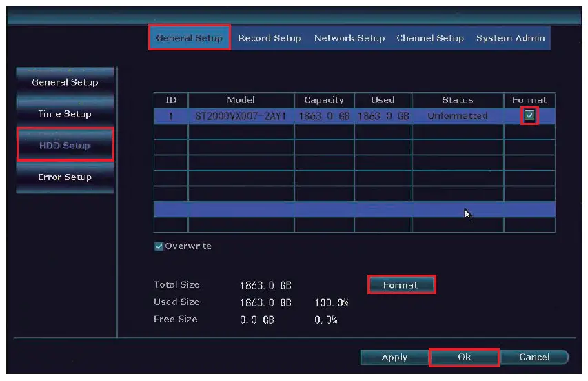
Task: Click the Apply button
Action: 394,358
